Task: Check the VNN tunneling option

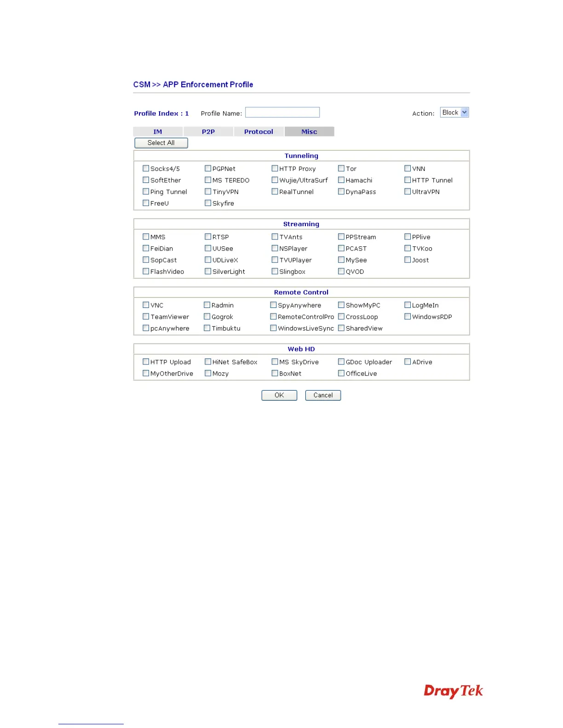Action: [x=408, y=169]
